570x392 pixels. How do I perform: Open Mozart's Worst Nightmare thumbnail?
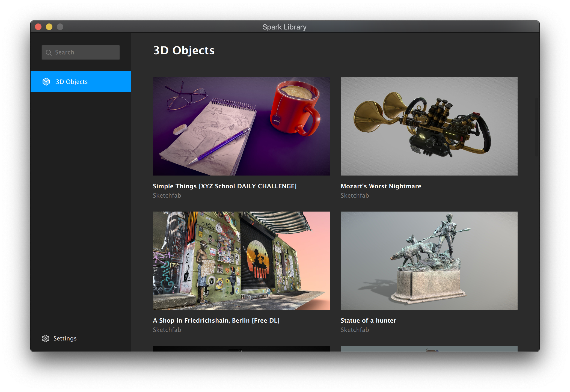(429, 126)
